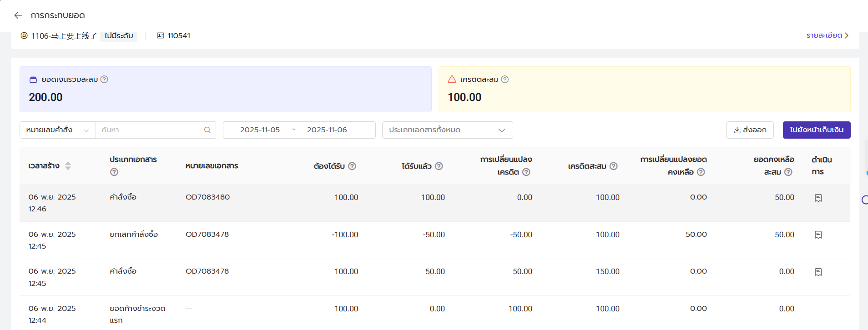This screenshot has width=868, height=330.
Task: Click help icon beside ยอดคงเหลือสะสม header
Action: pos(788,172)
